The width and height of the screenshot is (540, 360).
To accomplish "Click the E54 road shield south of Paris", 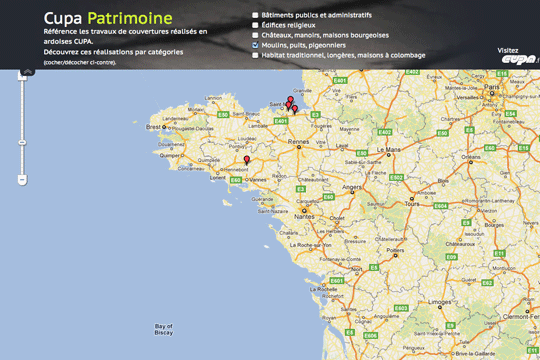I will [510, 114].
